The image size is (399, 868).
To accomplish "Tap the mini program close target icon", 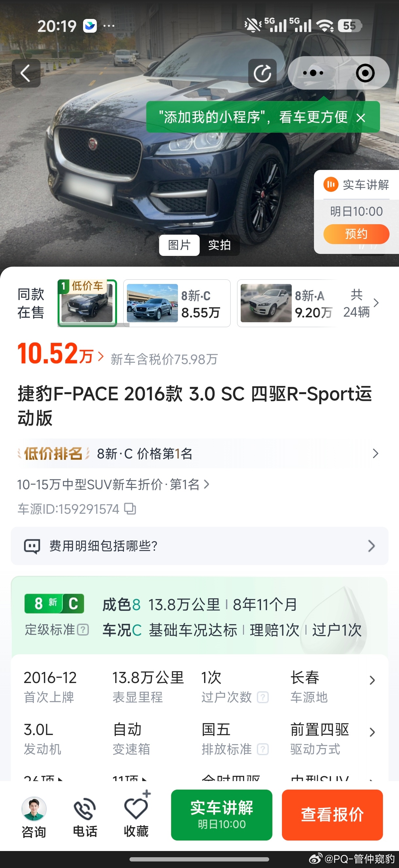I will point(365,73).
